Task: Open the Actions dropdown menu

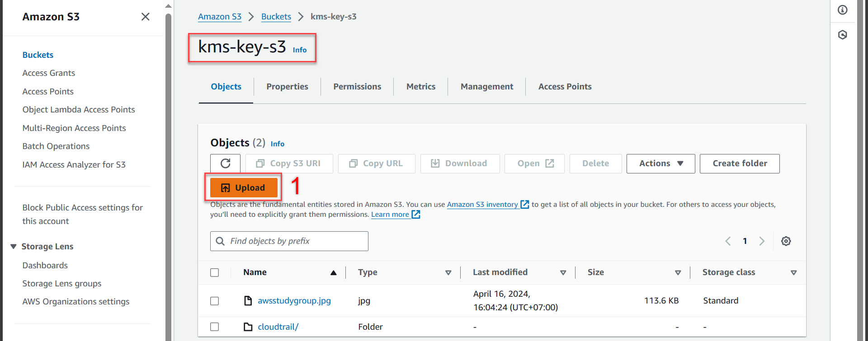Action: [x=660, y=163]
